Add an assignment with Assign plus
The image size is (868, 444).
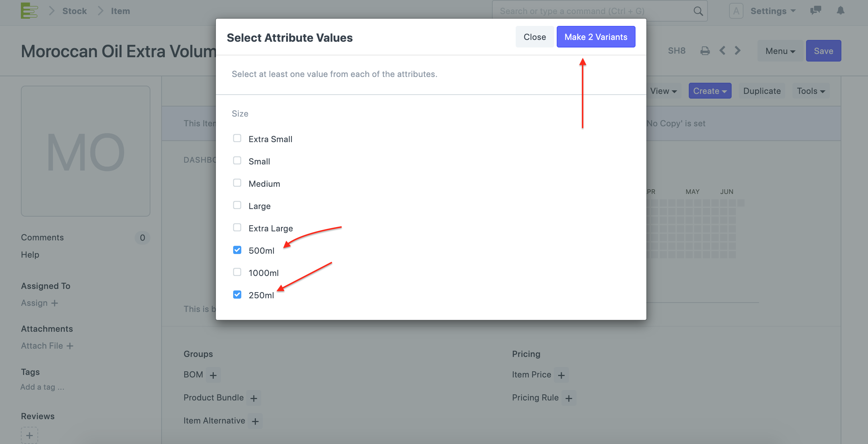point(54,303)
